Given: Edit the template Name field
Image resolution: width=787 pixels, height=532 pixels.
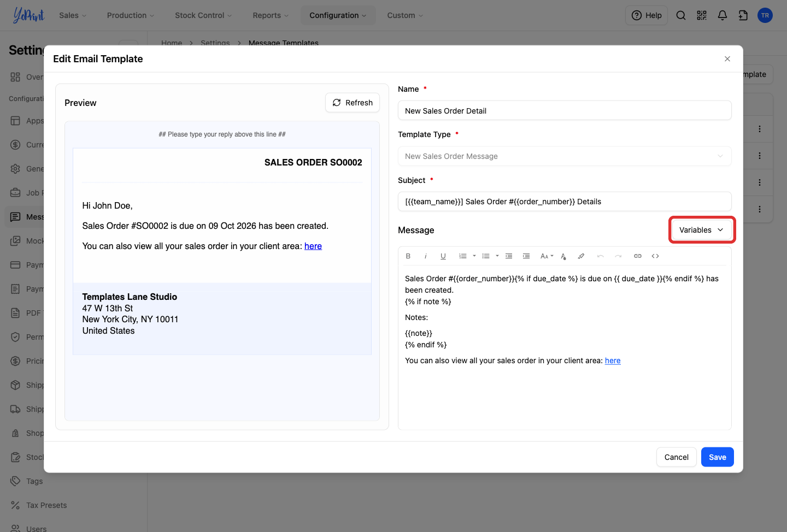Looking at the screenshot, I should pyautogui.click(x=565, y=111).
